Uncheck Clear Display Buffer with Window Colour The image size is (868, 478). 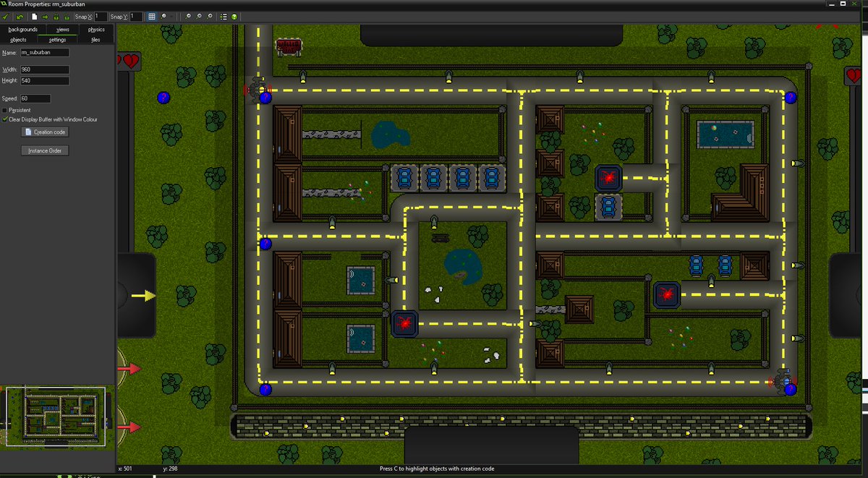tap(5, 119)
